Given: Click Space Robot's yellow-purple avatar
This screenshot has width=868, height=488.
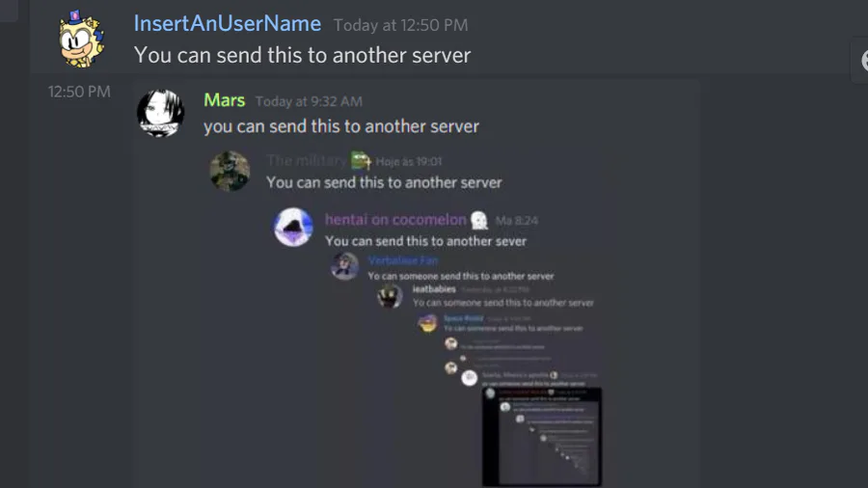Looking at the screenshot, I should tap(427, 322).
